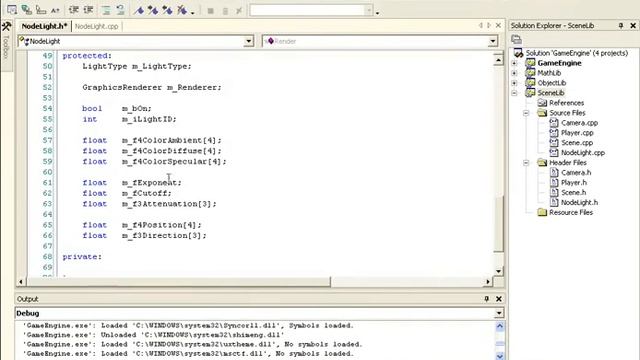Click the code editor vertical scrollbar thumb

pos(498,223)
